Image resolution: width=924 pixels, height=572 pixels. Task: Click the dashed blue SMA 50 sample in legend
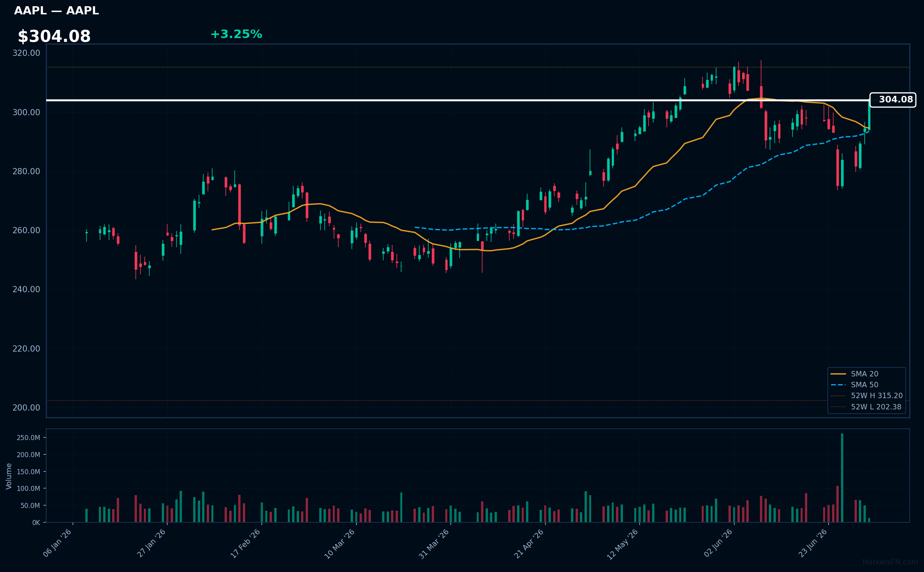click(838, 385)
